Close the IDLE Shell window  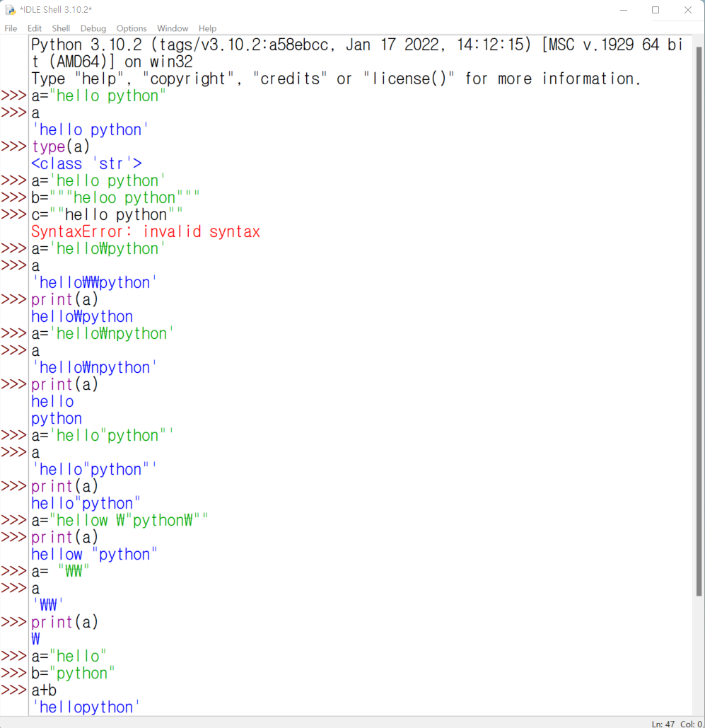coord(688,10)
